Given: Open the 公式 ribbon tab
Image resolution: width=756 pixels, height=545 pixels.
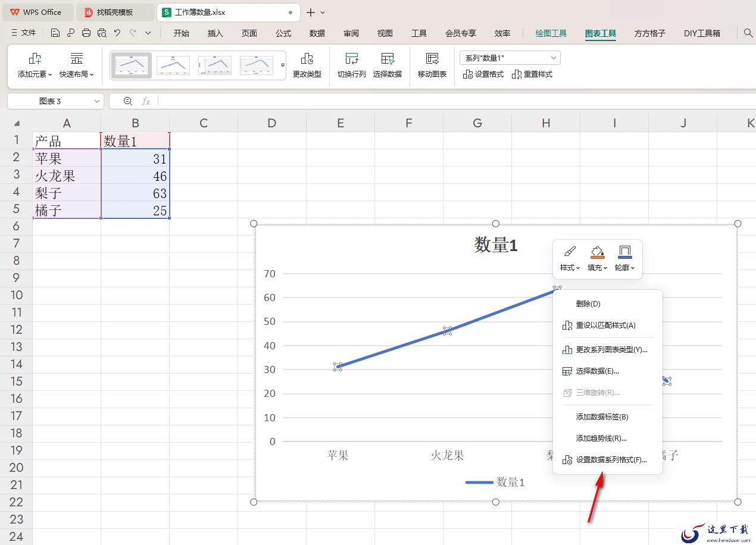Looking at the screenshot, I should coord(283,33).
